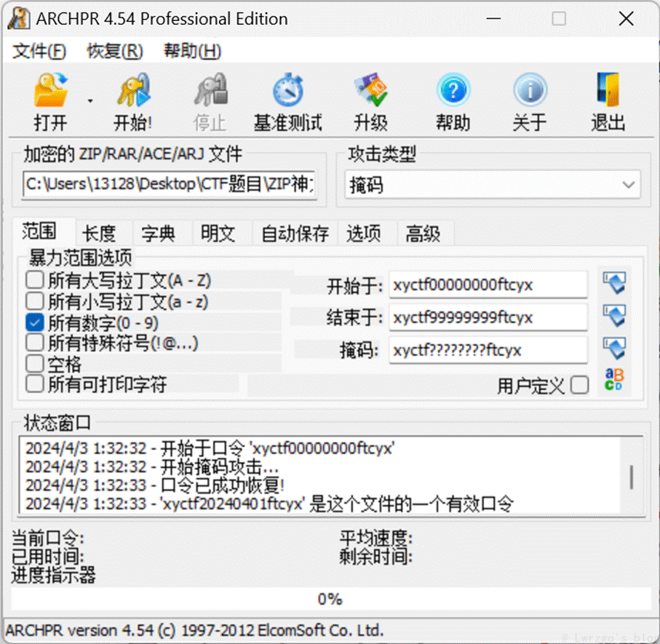Click the icon beside 掩码 field
The image size is (660, 644).
[614, 348]
